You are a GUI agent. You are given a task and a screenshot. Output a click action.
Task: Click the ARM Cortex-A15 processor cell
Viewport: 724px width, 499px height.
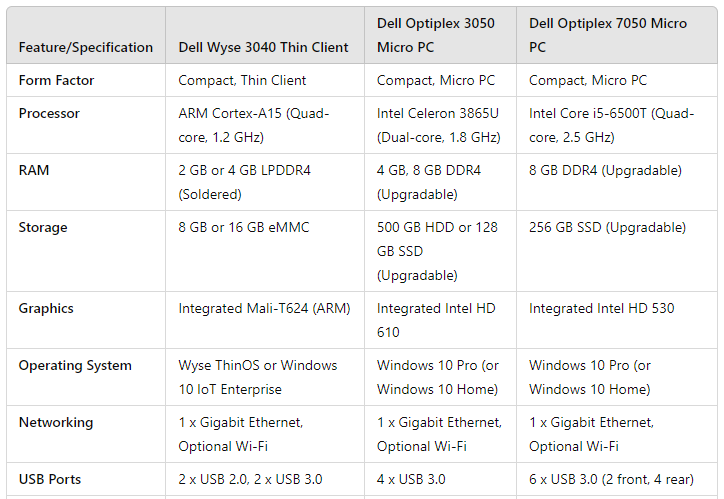click(x=254, y=125)
